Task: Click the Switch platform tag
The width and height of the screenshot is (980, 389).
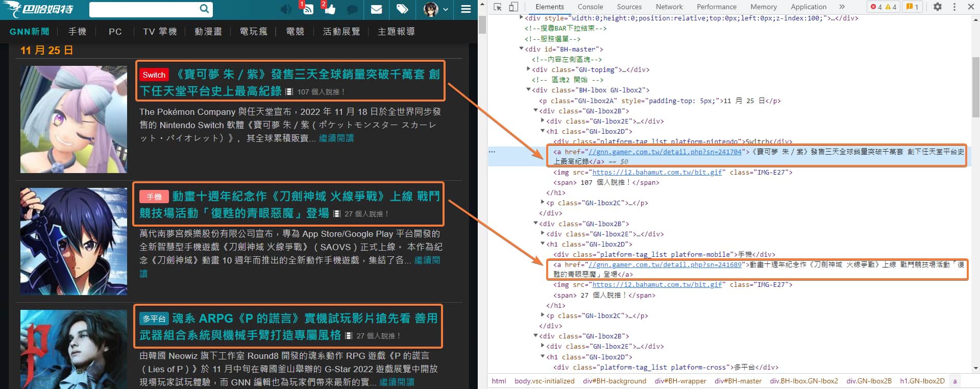Action: (x=154, y=75)
